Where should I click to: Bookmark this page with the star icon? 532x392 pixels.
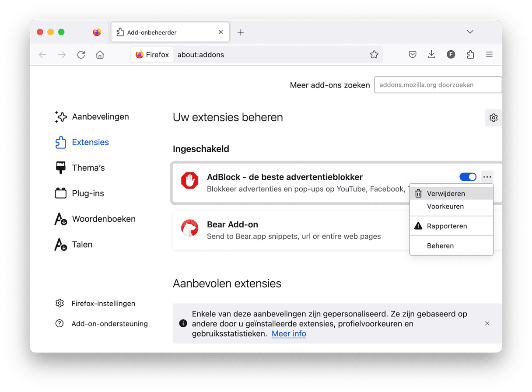374,55
